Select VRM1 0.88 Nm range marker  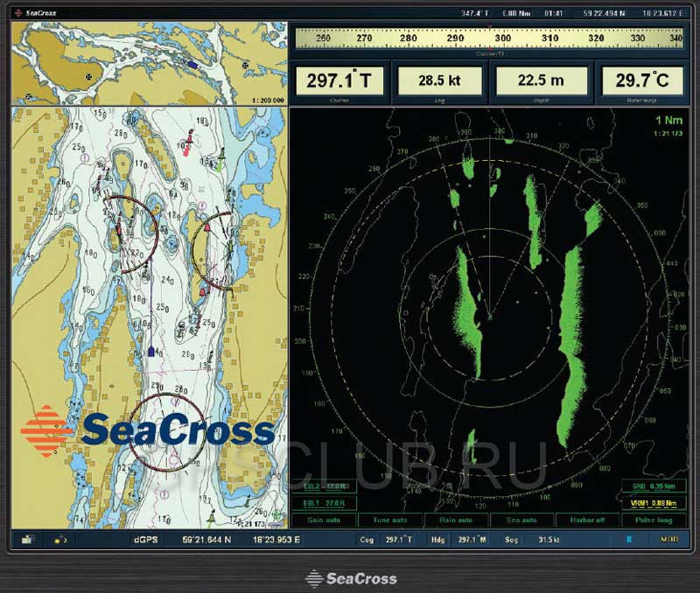tap(654, 503)
